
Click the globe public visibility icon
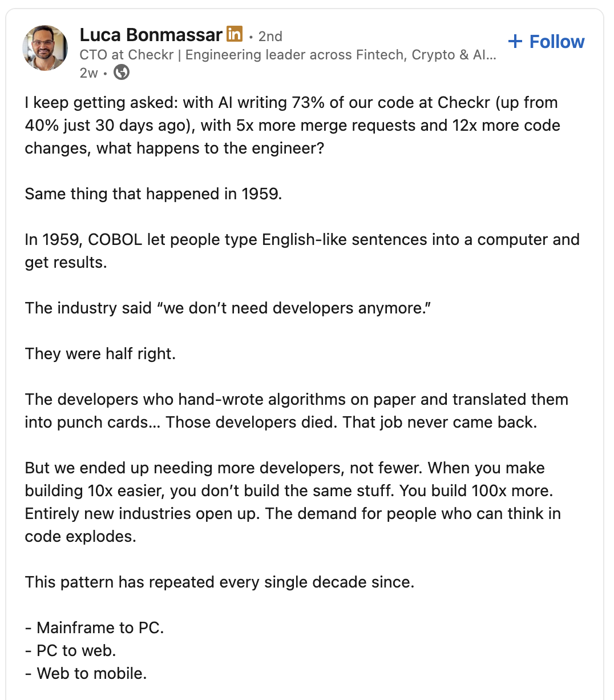(x=122, y=73)
